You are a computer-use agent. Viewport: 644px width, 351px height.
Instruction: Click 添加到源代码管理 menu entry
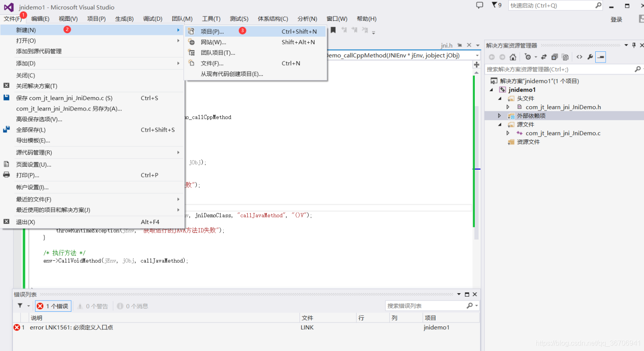pos(92,51)
